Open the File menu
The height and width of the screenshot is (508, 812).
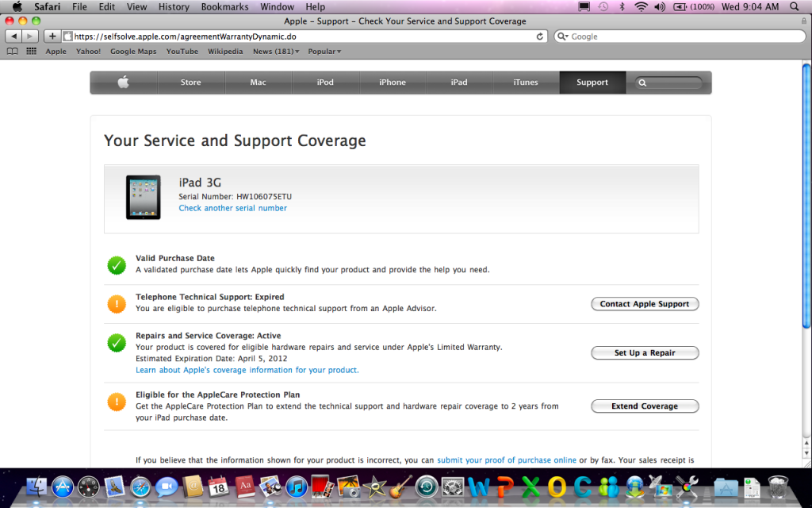pyautogui.click(x=79, y=6)
